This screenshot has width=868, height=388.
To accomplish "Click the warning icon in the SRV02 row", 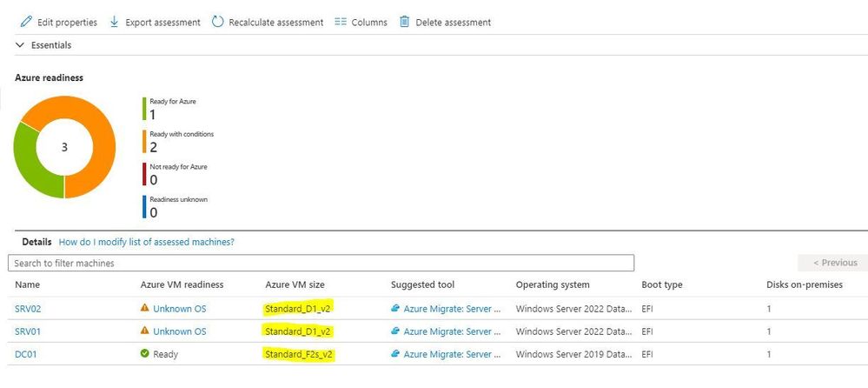I will tap(145, 308).
